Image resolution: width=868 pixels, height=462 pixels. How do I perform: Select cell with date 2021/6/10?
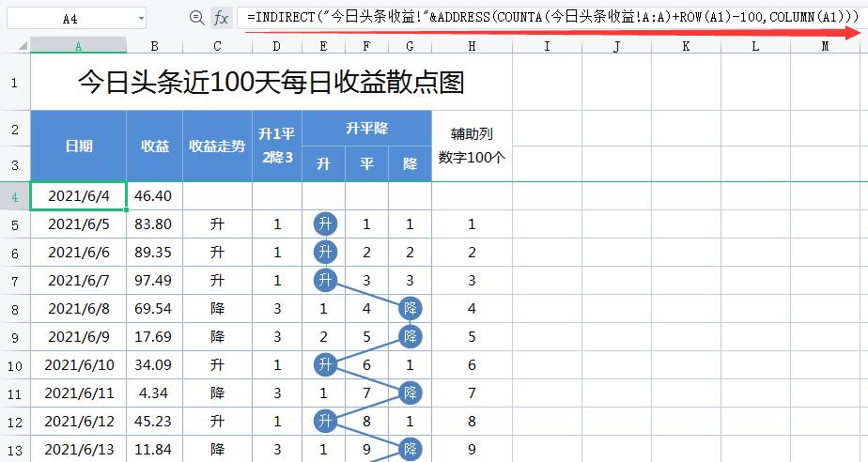[79, 365]
